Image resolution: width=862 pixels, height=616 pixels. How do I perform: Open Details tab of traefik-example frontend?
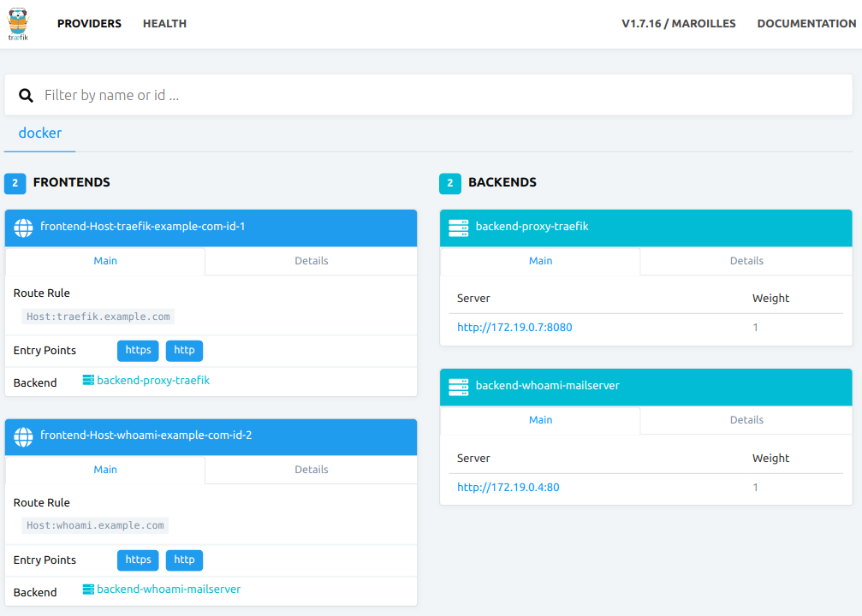[x=311, y=261]
